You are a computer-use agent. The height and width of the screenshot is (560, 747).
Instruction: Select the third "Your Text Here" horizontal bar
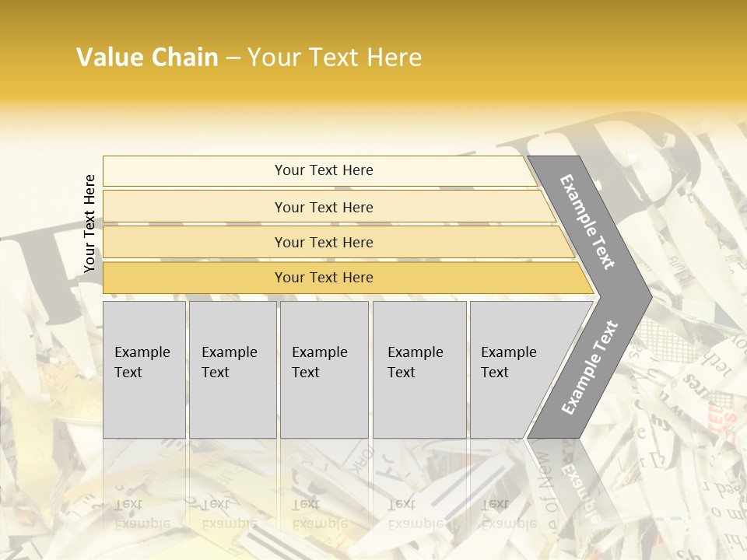324,242
